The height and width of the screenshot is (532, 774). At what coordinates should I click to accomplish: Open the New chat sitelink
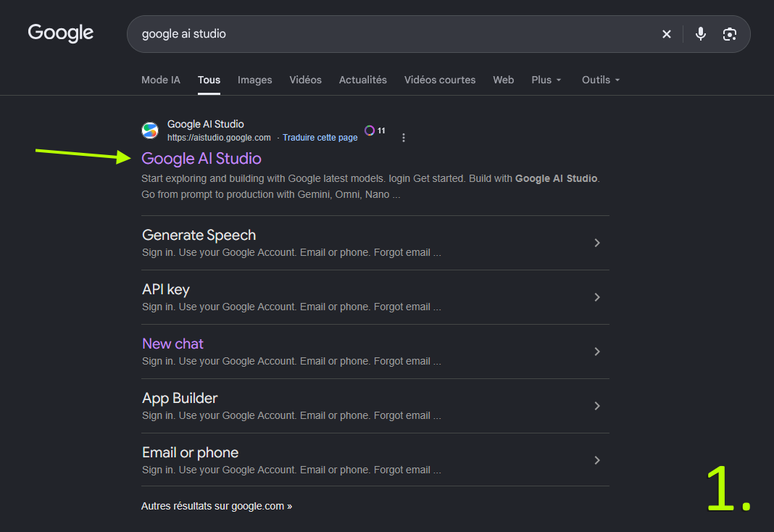tap(172, 344)
